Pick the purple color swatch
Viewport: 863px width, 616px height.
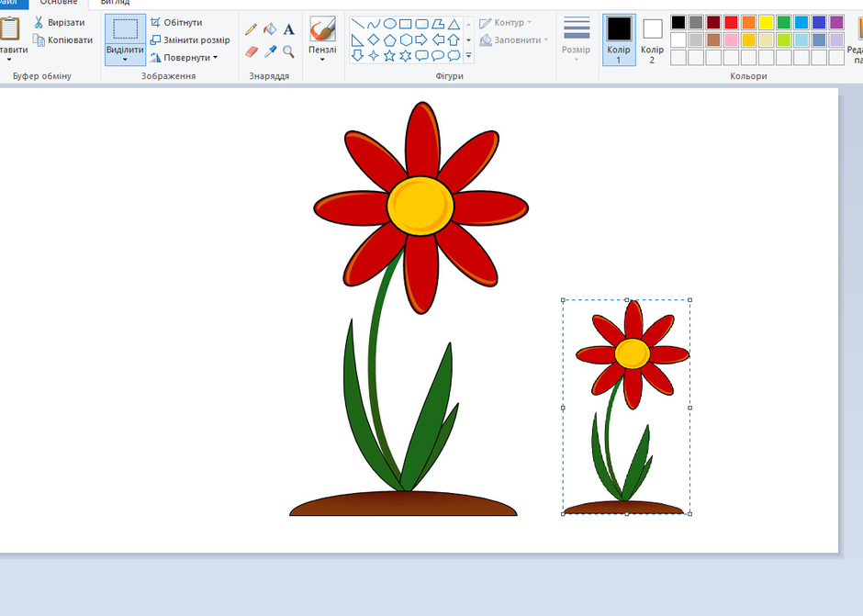click(836, 23)
